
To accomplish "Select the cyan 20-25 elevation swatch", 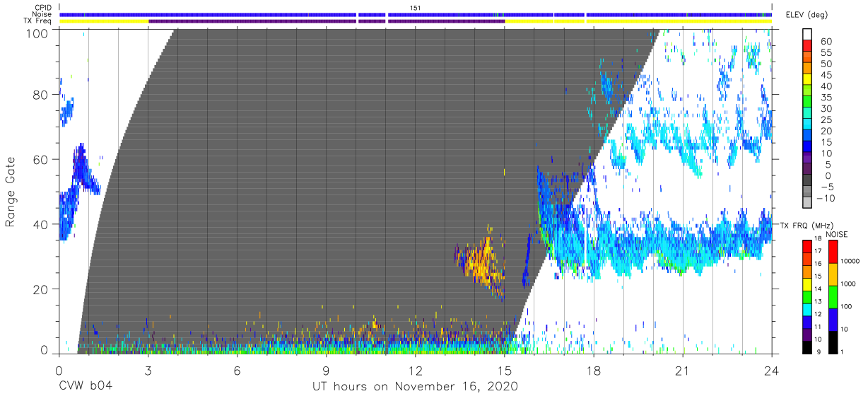I will (x=808, y=125).
